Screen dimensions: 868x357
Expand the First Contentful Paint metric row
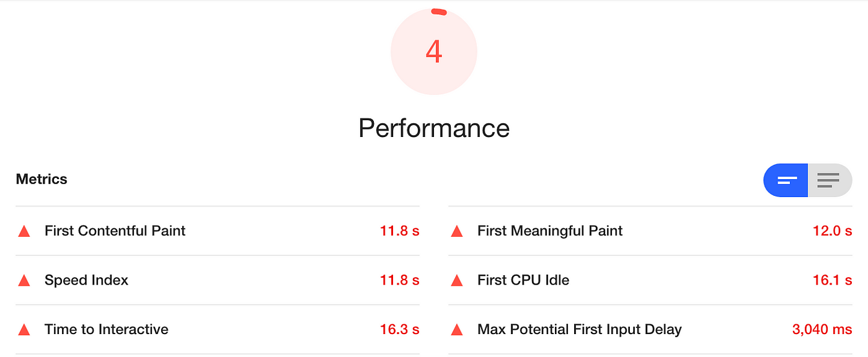tap(218, 231)
